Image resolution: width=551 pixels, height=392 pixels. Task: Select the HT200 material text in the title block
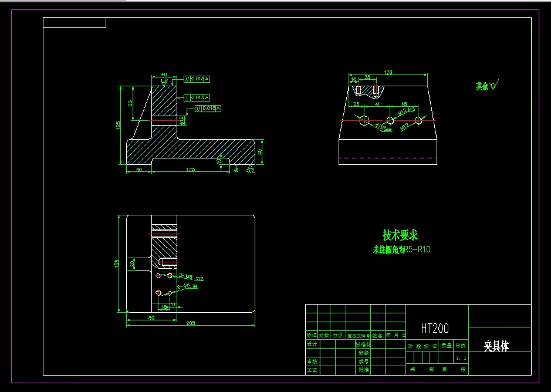click(435, 329)
